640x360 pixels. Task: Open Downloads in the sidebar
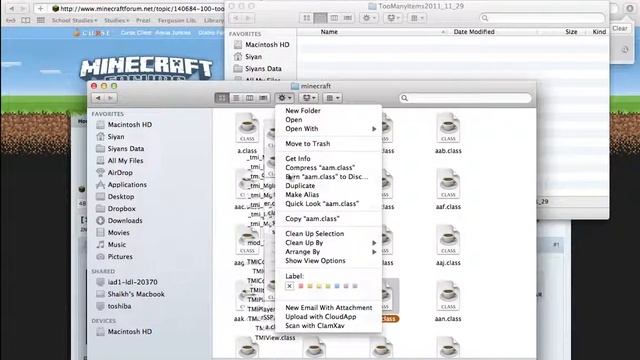[x=119, y=220]
